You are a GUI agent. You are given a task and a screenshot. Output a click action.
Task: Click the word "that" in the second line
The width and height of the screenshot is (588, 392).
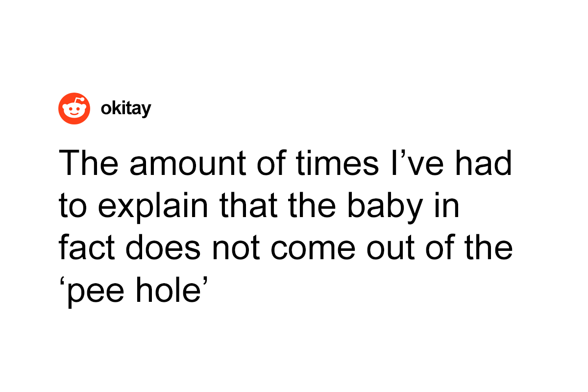pos(250,206)
